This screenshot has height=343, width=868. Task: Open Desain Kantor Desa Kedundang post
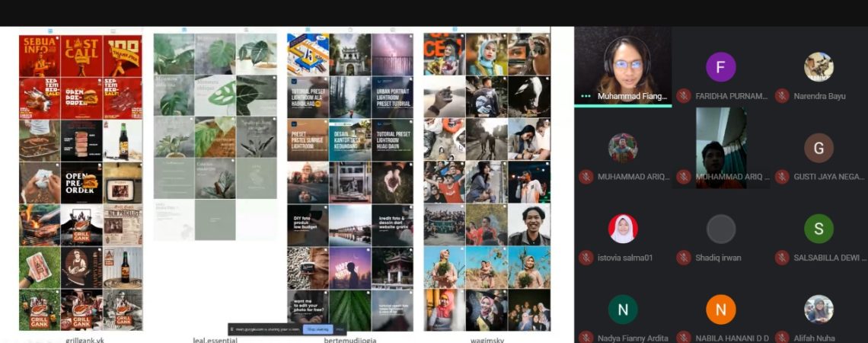tap(349, 139)
